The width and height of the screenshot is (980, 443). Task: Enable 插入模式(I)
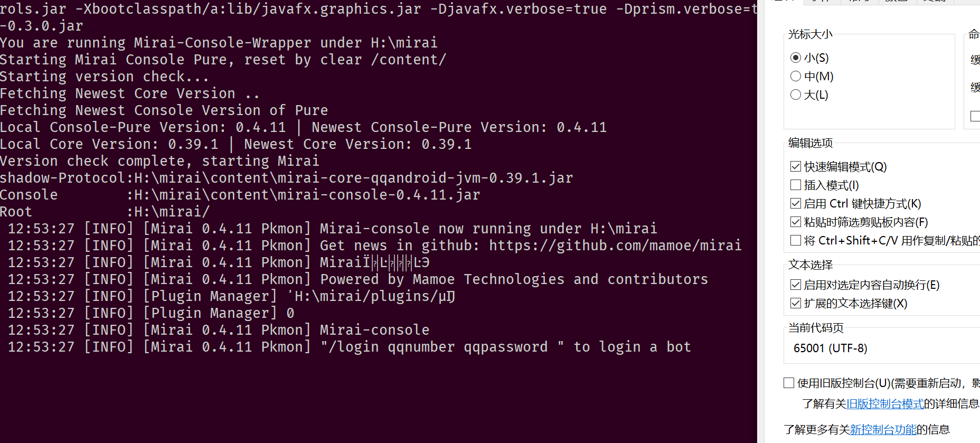(x=796, y=185)
